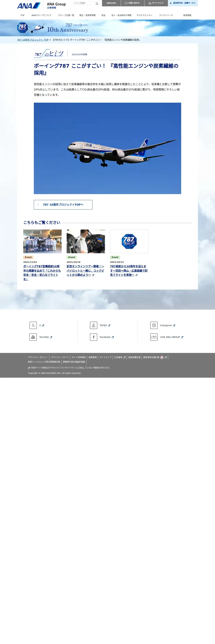Open the 787 badge logo thumbnail card
The image size is (215, 644).
[x=129, y=241]
